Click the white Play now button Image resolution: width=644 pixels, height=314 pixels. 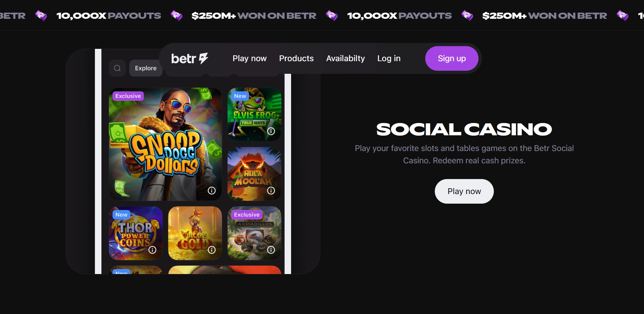click(464, 191)
